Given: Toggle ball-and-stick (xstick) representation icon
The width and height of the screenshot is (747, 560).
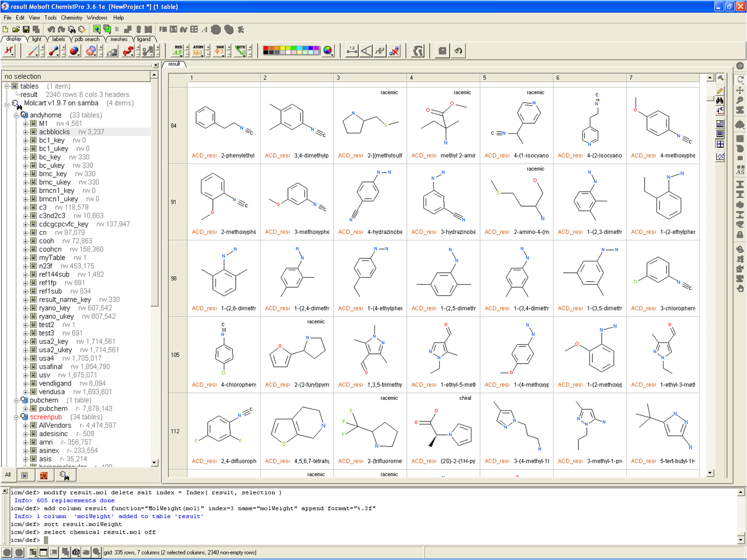Looking at the screenshot, I should click(x=54, y=51).
